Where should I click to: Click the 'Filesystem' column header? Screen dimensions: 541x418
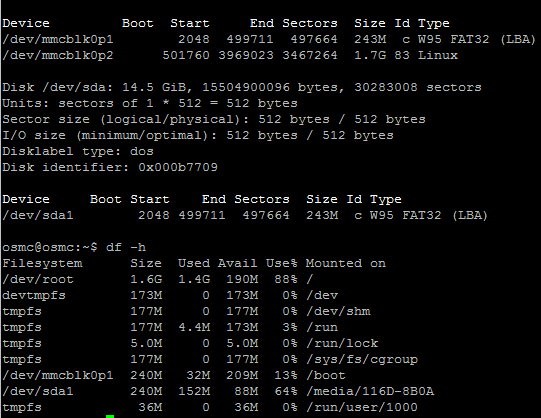point(42,263)
